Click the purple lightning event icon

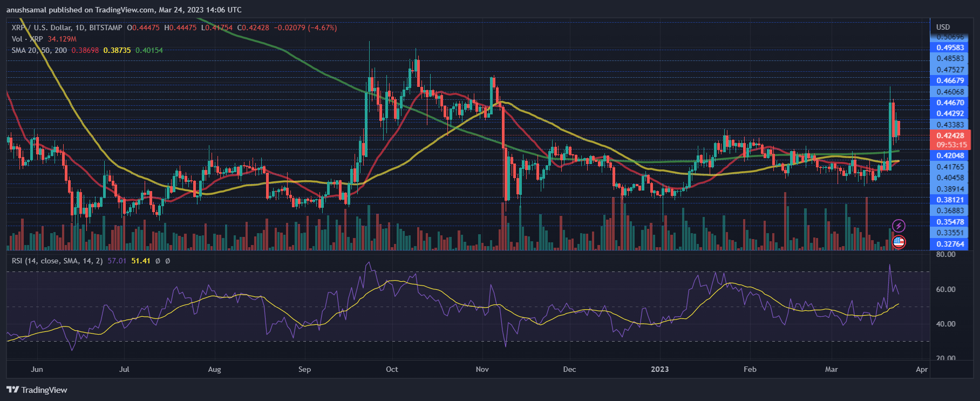pyautogui.click(x=899, y=226)
